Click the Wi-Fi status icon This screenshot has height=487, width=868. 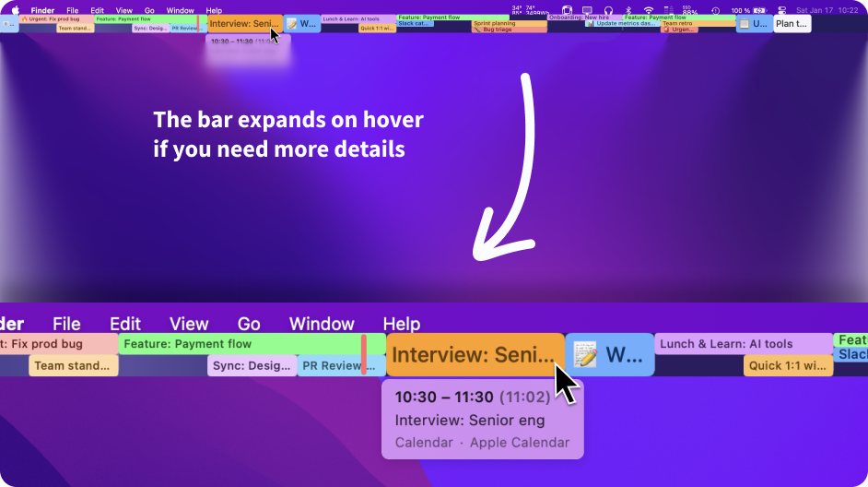(648, 10)
